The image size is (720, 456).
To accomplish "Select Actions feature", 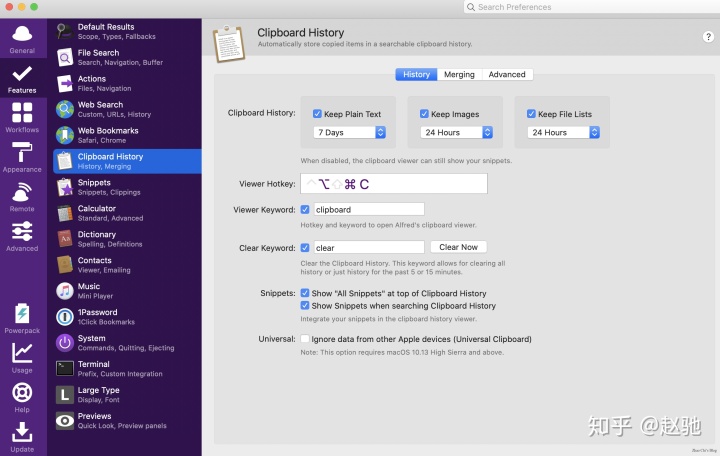I will [x=127, y=83].
